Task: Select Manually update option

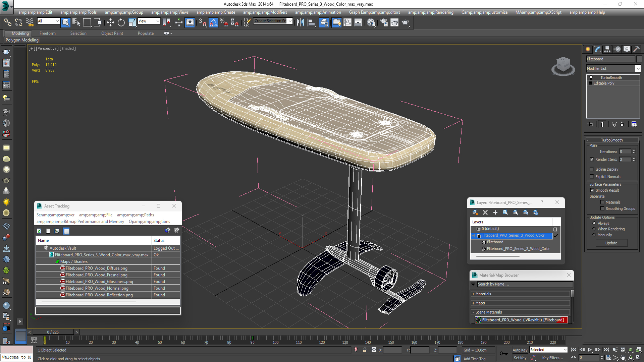Action: [x=594, y=235]
